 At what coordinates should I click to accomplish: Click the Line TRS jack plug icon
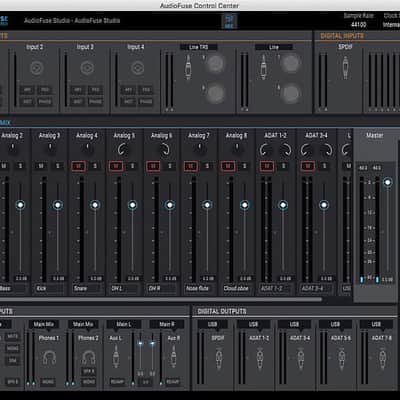(x=188, y=67)
